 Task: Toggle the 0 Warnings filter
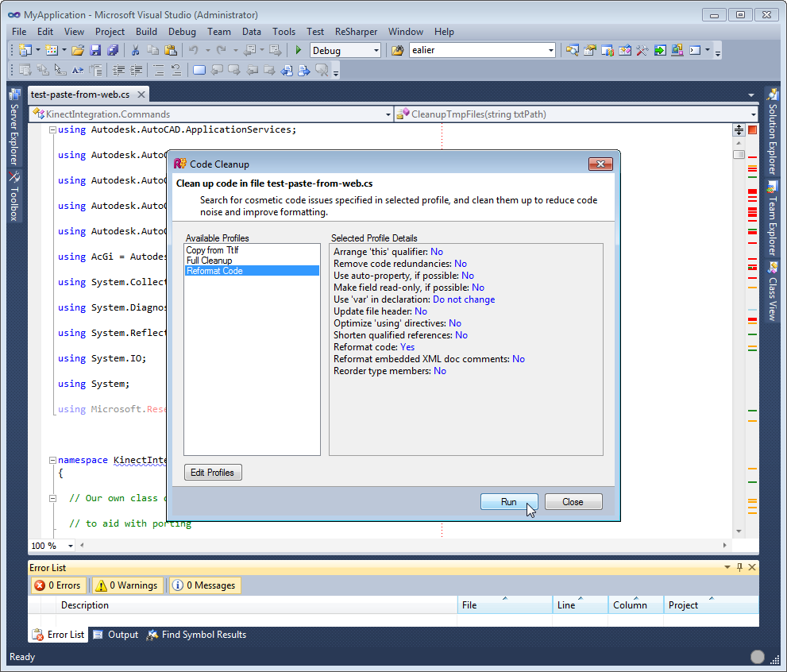(126, 585)
